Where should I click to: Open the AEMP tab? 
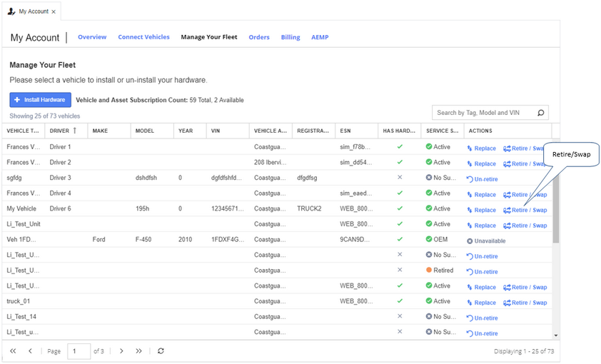tap(320, 37)
